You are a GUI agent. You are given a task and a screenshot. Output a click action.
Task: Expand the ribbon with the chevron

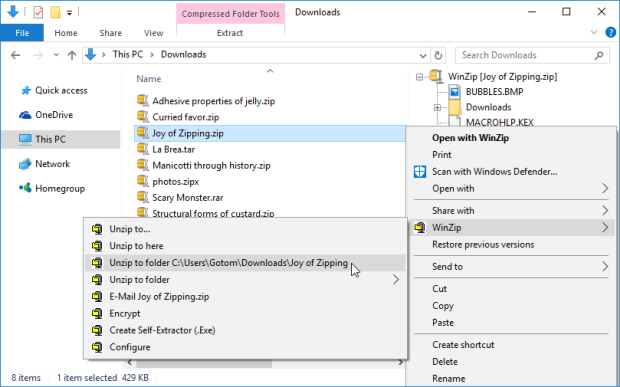click(594, 32)
